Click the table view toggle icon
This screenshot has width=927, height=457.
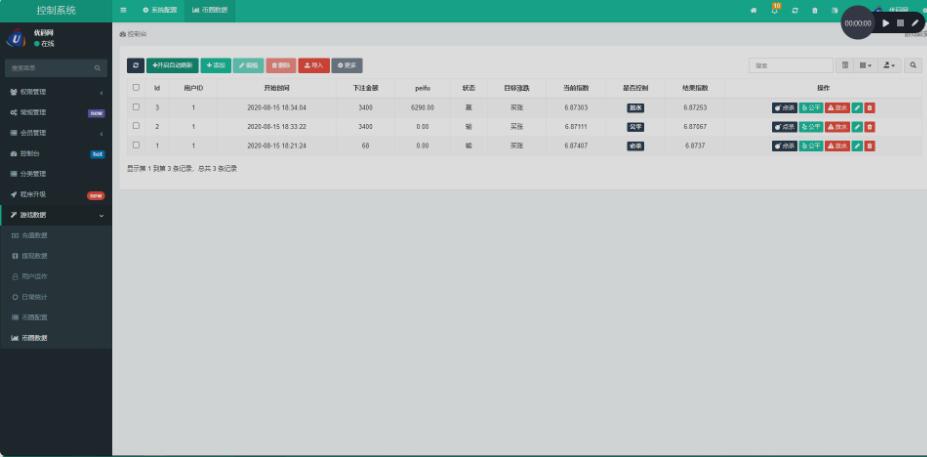coord(845,65)
